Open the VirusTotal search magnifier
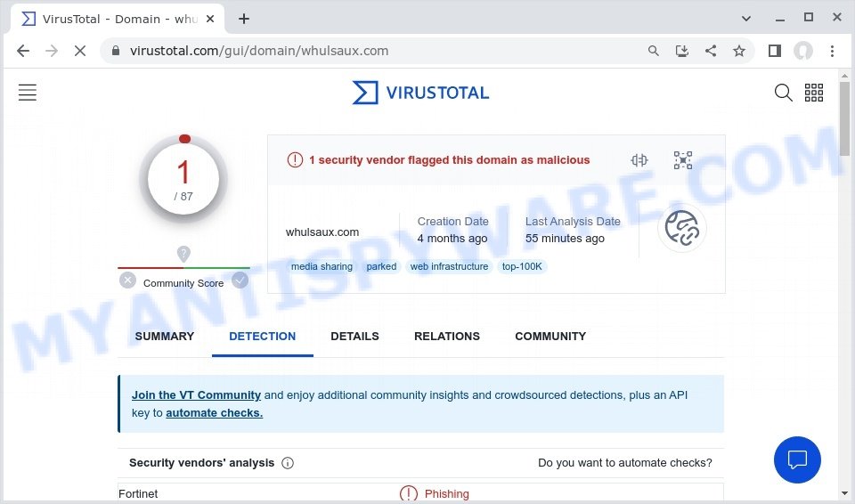The height and width of the screenshot is (504, 855). [783, 93]
